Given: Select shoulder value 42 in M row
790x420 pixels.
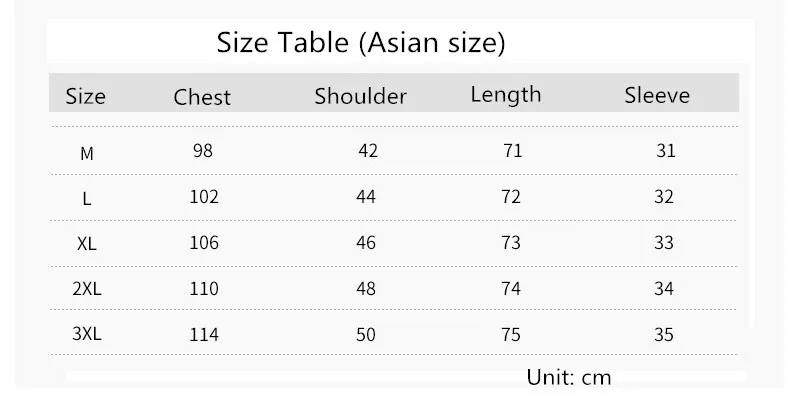Looking at the screenshot, I should 368,151.
